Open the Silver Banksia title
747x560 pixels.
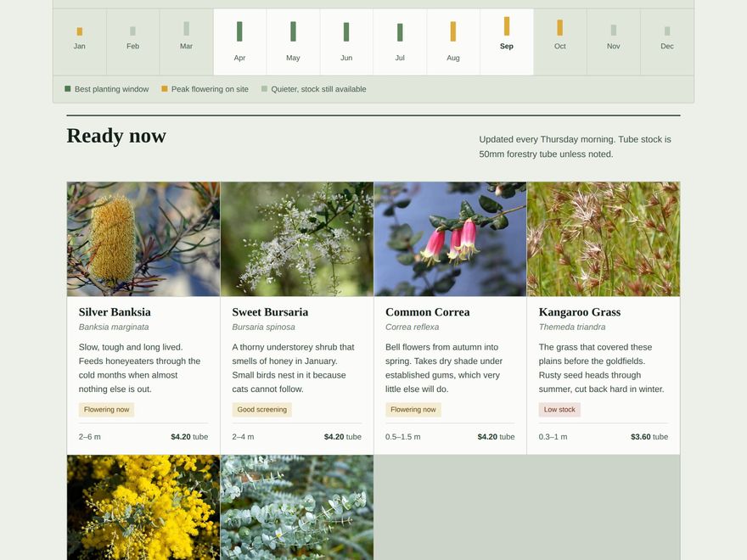115,312
